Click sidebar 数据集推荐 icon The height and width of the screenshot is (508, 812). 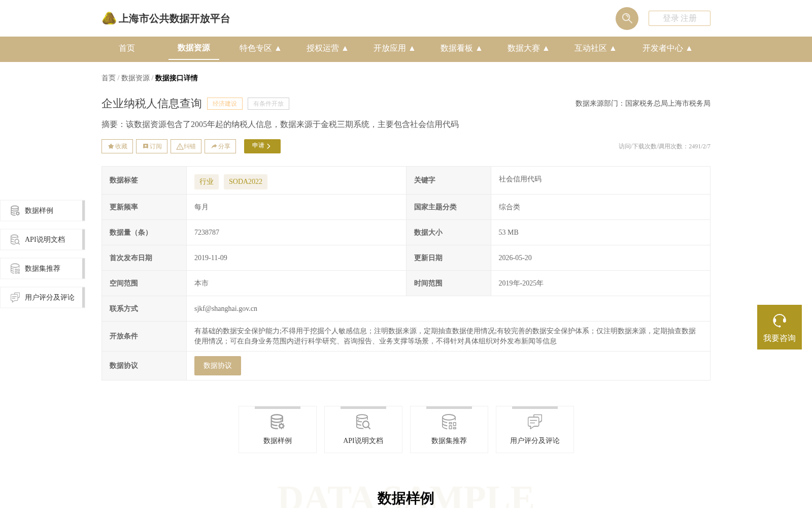(15, 268)
